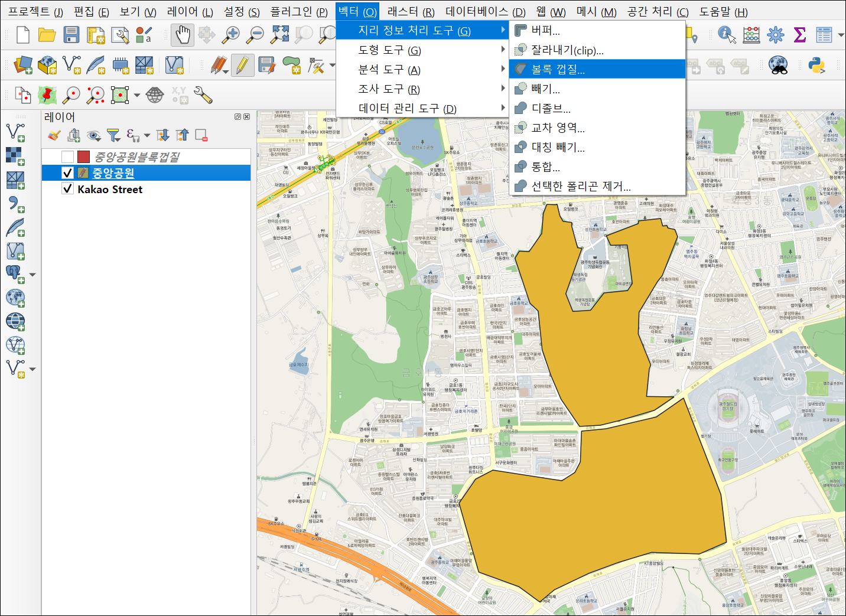Open dropdown beside New Shapefile sidebar icon
The width and height of the screenshot is (846, 616).
(32, 369)
